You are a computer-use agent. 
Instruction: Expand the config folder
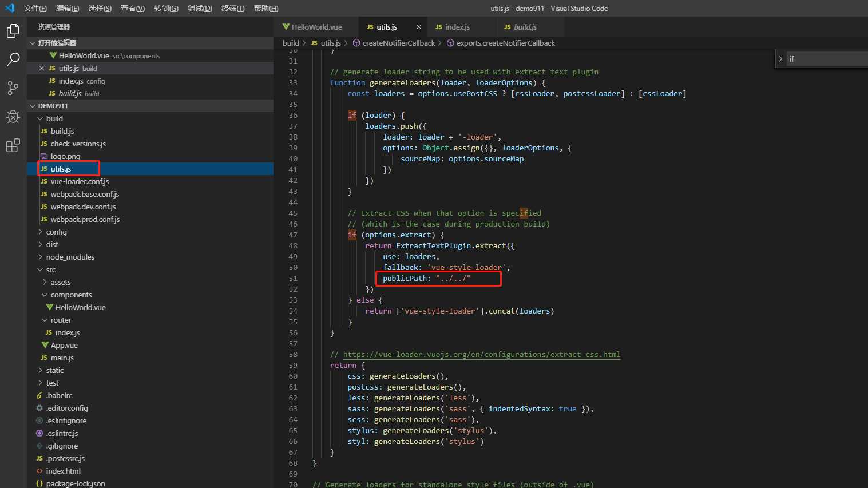point(41,232)
